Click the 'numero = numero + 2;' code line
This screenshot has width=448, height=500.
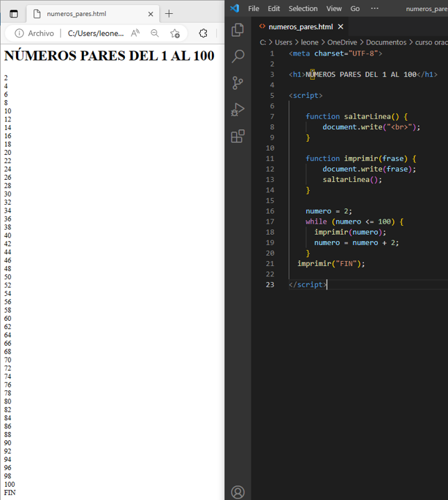coord(356,242)
